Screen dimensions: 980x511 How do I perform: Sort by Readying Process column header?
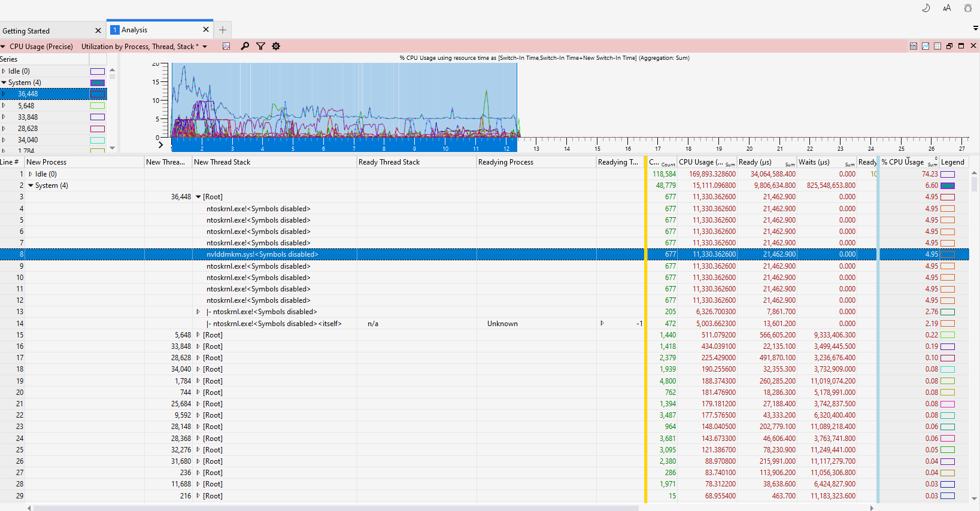536,162
